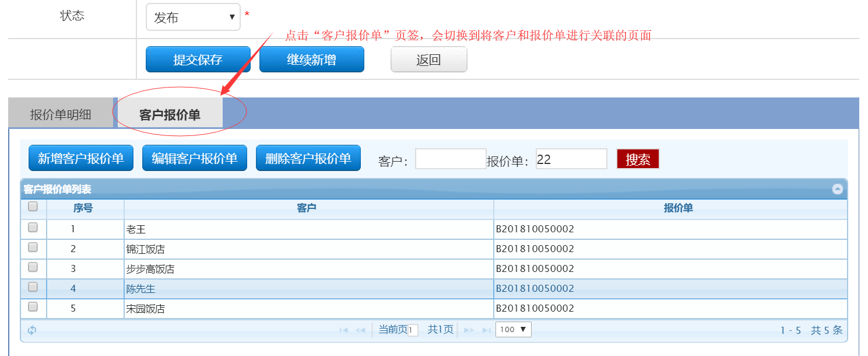868x356 pixels.
Task: Click the refresh icon in grid footer
Action: (32, 330)
